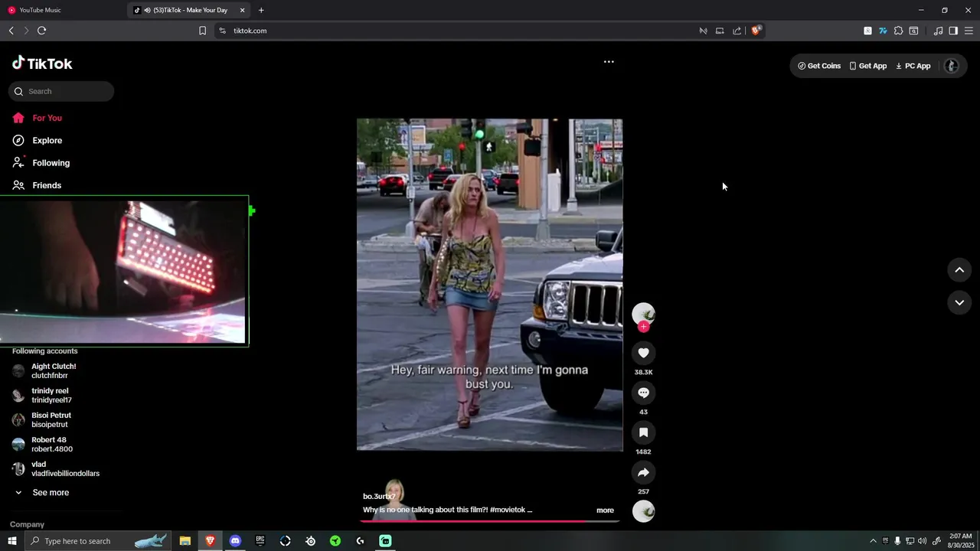The image size is (980, 551).
Task: Open media control music note icon
Action: (938, 31)
